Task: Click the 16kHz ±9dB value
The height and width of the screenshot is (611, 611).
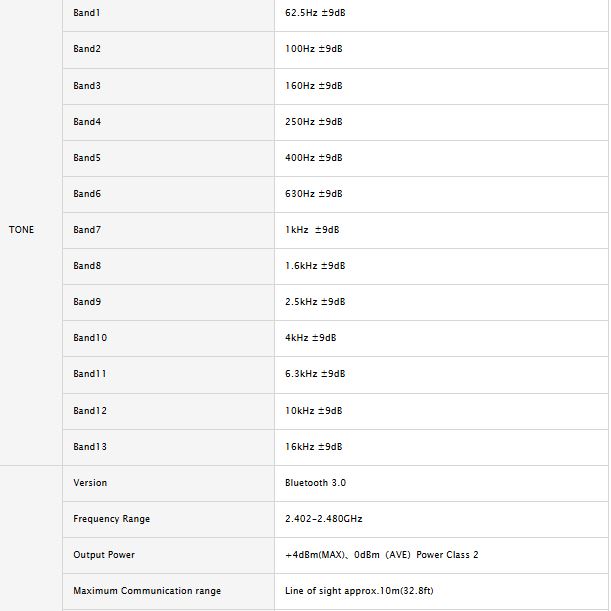Action: pyautogui.click(x=314, y=447)
